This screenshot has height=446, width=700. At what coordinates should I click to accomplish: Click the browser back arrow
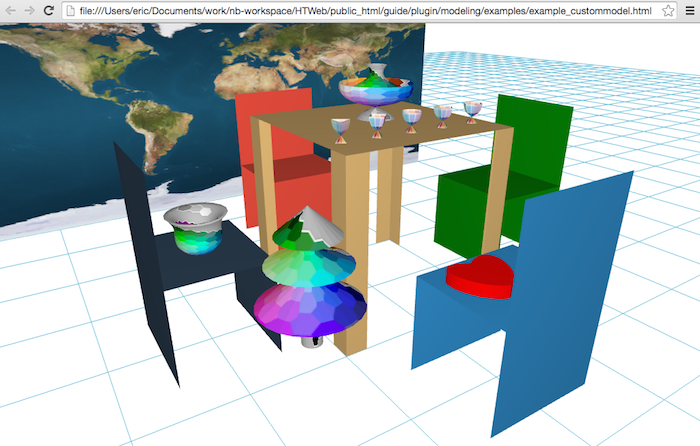[x=9, y=10]
